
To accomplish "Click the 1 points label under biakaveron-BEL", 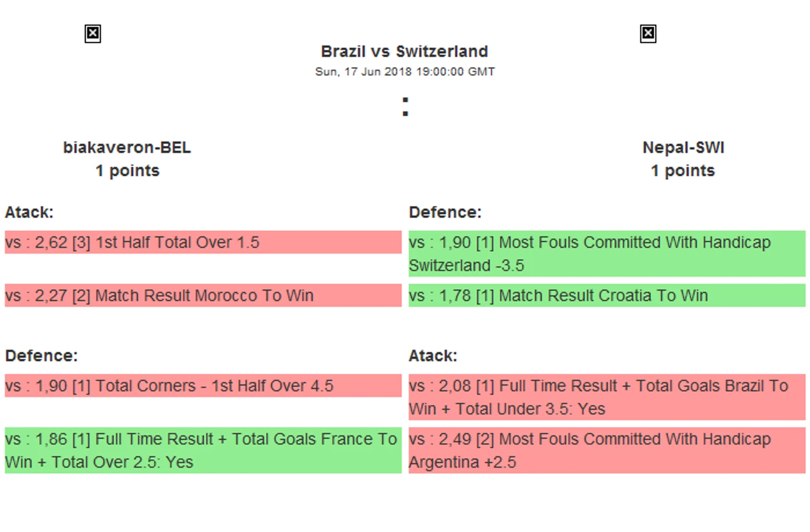I will tap(127, 171).
